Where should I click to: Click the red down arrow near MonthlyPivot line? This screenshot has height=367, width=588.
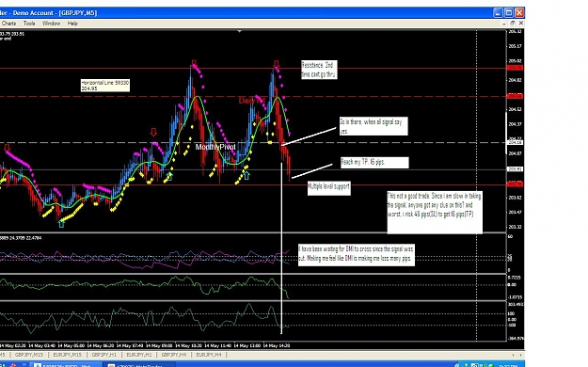[x=153, y=132]
